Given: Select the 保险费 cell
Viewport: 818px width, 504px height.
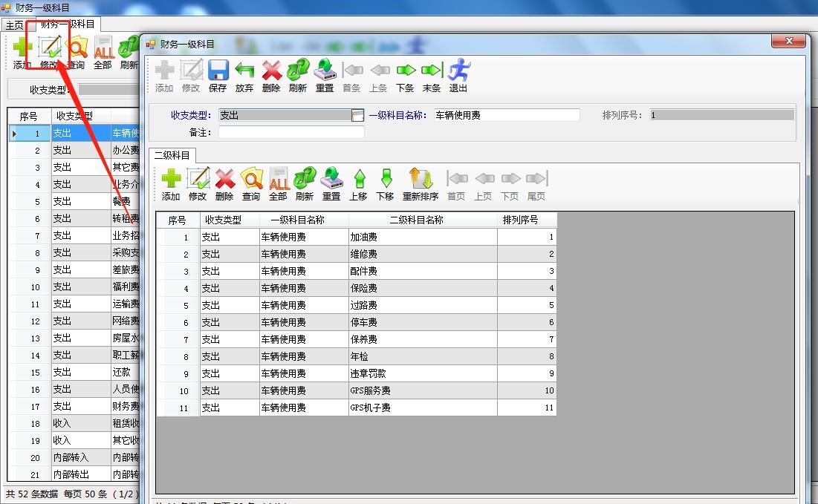Looking at the screenshot, I should click(x=423, y=288).
